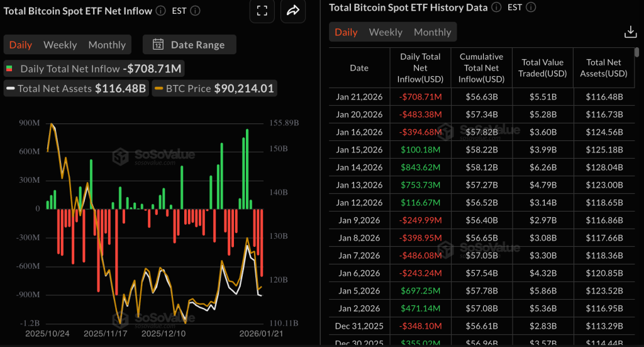Click info icon next to chart EST label
Image resolution: width=644 pixels, height=347 pixels.
pyautogui.click(x=196, y=11)
